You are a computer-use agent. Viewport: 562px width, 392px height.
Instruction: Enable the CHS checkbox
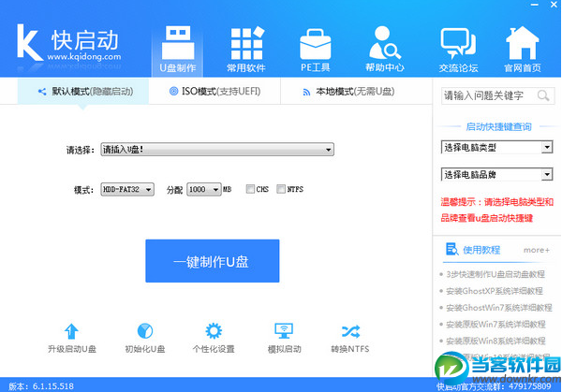(250, 189)
